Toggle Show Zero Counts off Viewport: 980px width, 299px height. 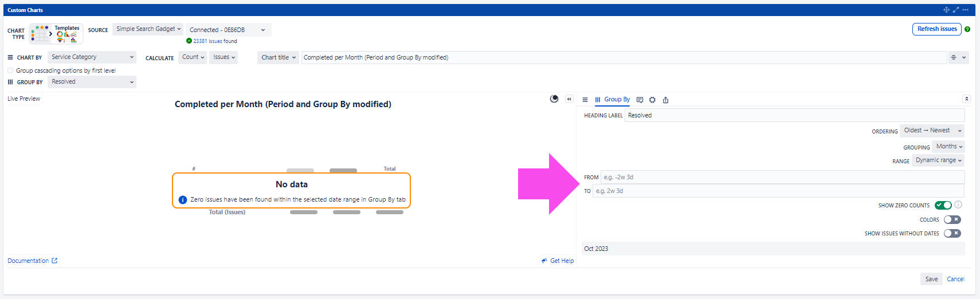coord(943,205)
